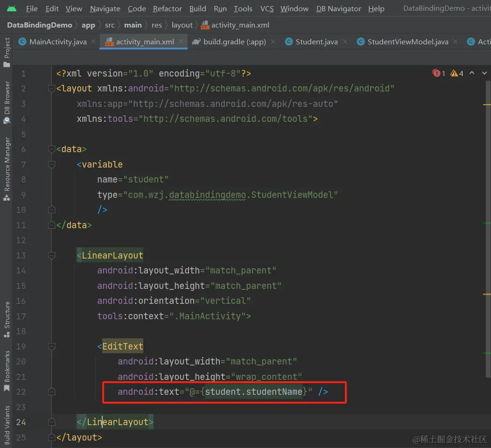Collapse the layout tag fold on line 2
Image resolution: width=491 pixels, height=448 pixels.
click(x=52, y=89)
